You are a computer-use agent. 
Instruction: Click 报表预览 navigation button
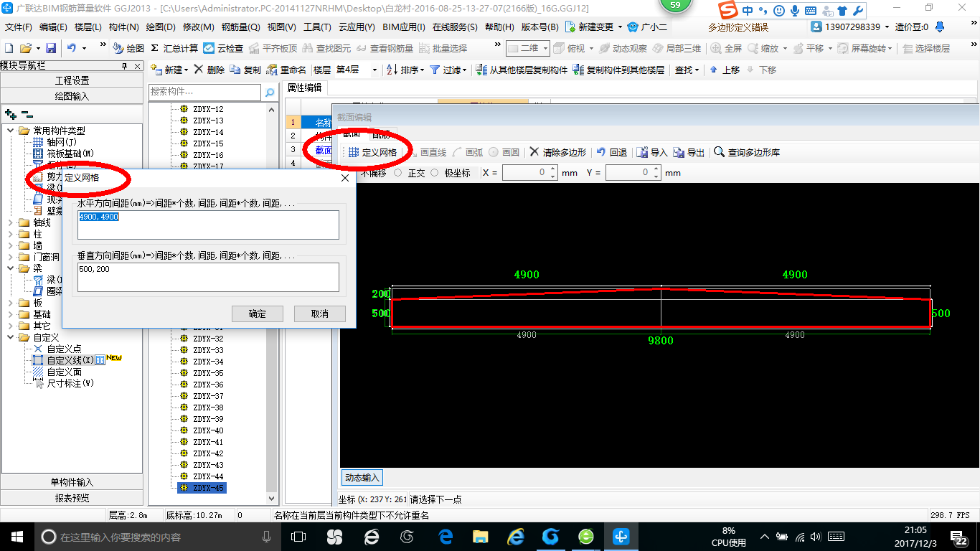click(72, 498)
